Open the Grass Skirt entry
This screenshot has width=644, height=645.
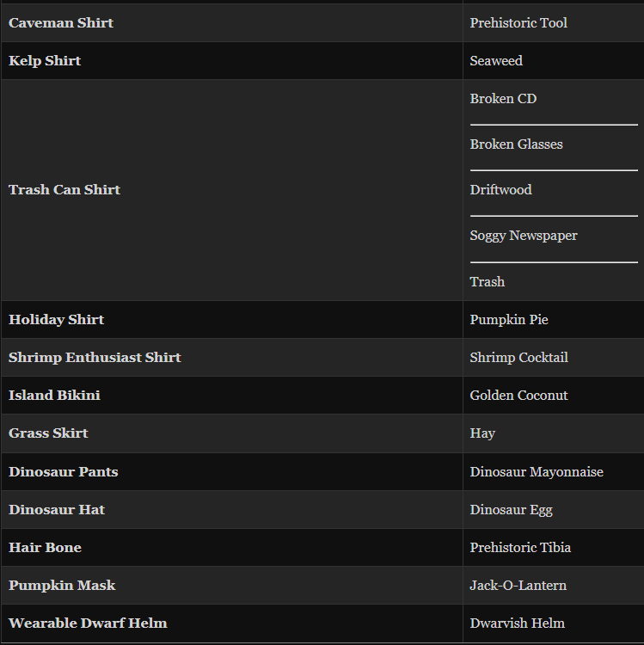[48, 433]
